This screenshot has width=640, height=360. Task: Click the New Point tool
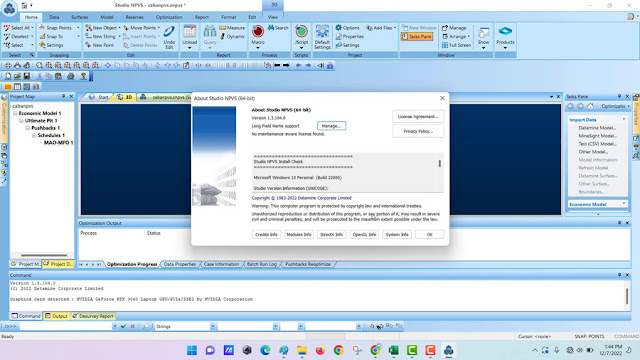[100, 45]
